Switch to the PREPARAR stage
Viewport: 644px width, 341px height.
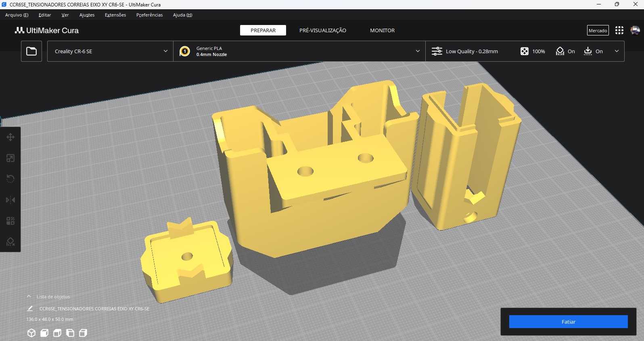pyautogui.click(x=263, y=30)
